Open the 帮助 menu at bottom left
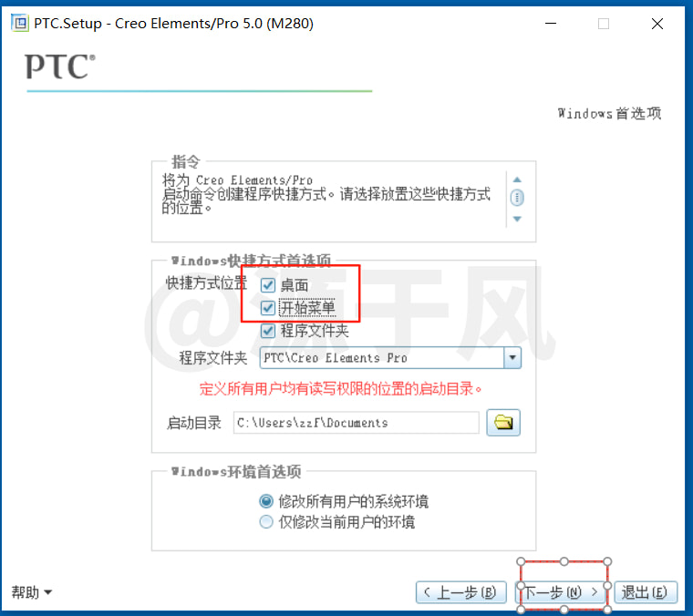This screenshot has width=693, height=616. 31,592
